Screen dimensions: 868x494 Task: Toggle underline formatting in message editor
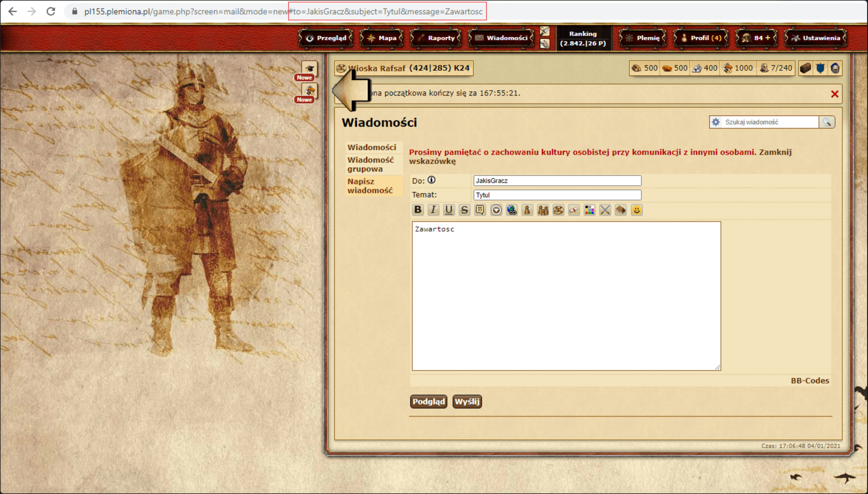point(449,210)
